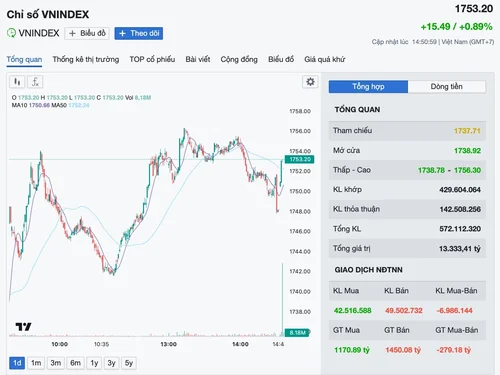Click the 'GT Bán' value 1450.08 tỷ
Viewport: 500px width, 375px height.
pos(403,350)
